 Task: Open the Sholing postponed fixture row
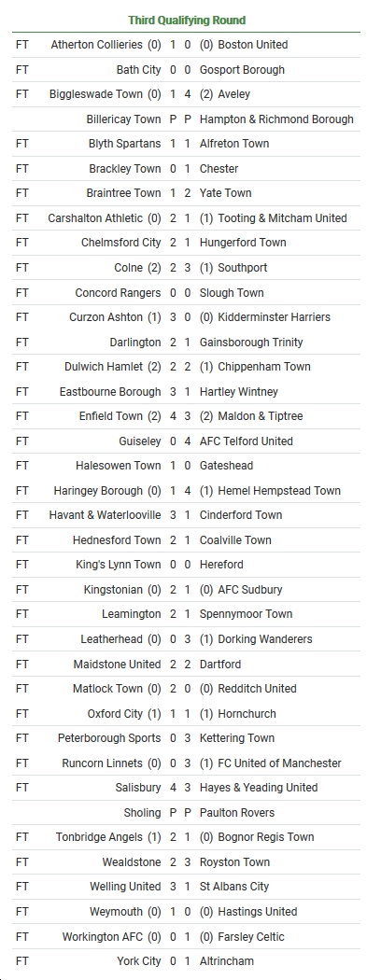pos(186,813)
